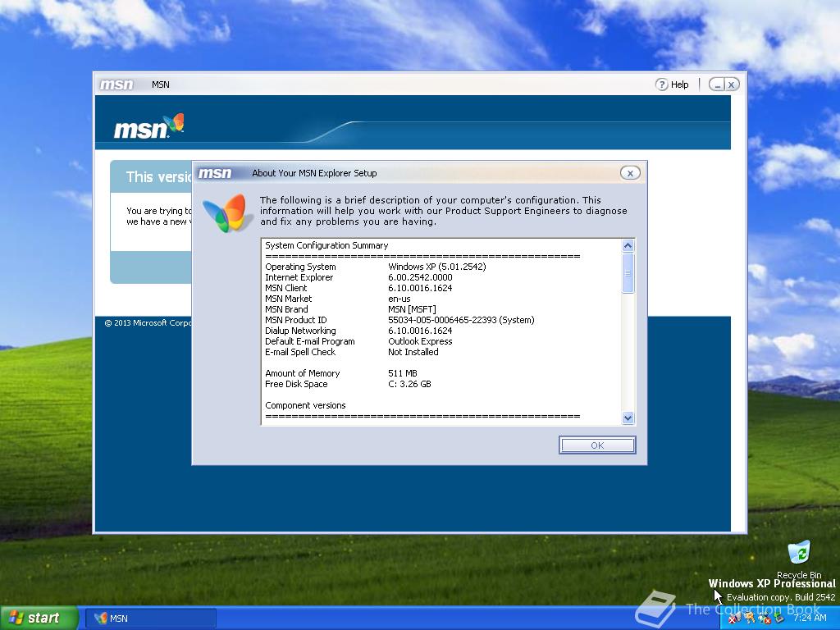Click the 'Outlook Express' value
The height and width of the screenshot is (630, 840).
(x=420, y=342)
